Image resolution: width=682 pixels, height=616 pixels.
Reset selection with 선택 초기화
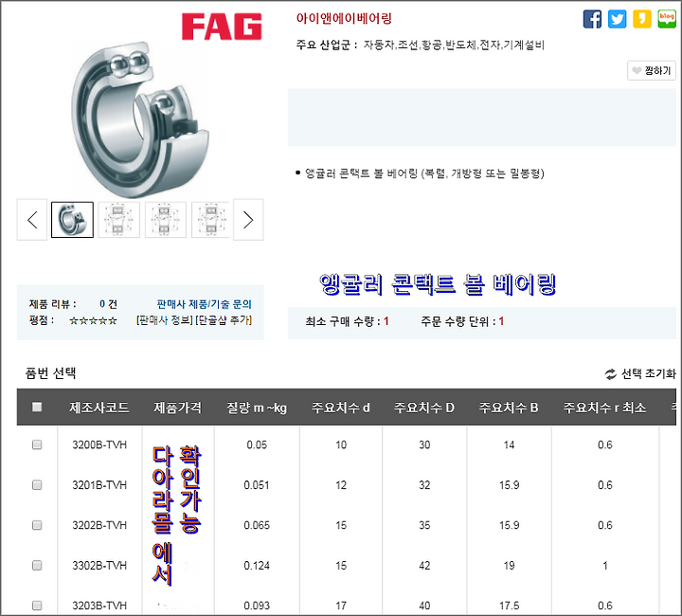640,373
